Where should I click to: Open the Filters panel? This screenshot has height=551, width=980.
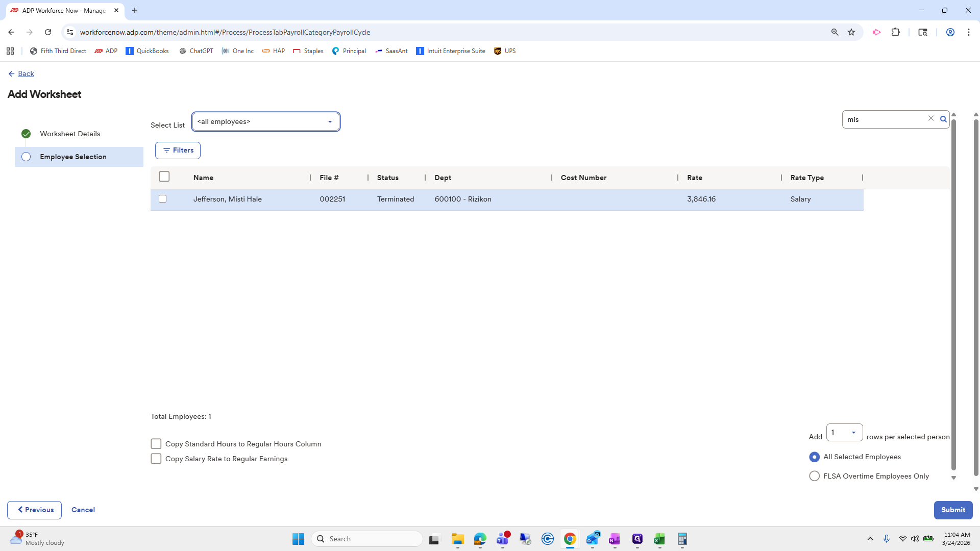[178, 151]
